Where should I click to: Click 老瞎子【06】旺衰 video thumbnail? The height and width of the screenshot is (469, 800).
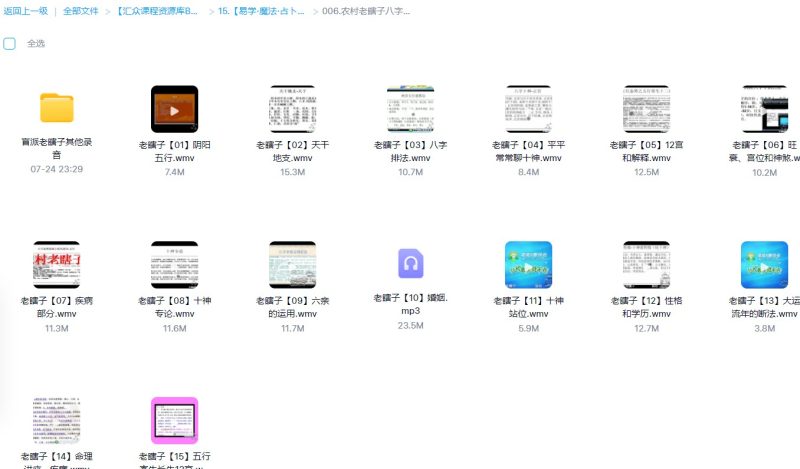[x=764, y=109]
